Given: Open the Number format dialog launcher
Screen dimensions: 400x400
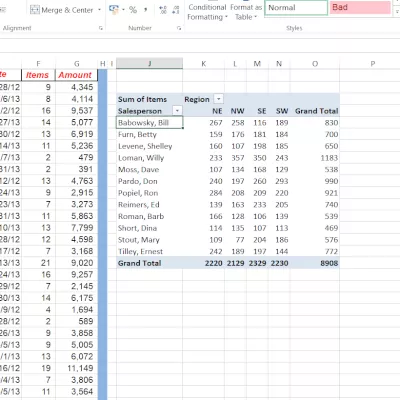Looking at the screenshot, I should click(x=179, y=28).
